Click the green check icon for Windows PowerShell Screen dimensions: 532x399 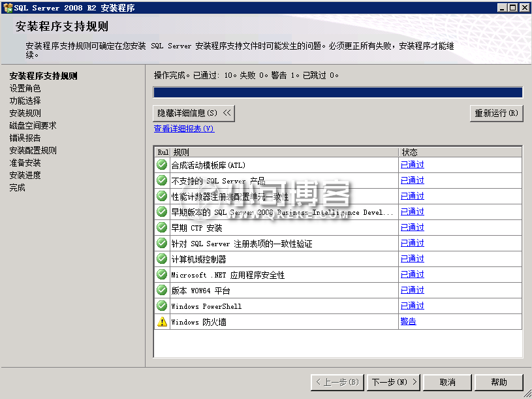point(162,306)
